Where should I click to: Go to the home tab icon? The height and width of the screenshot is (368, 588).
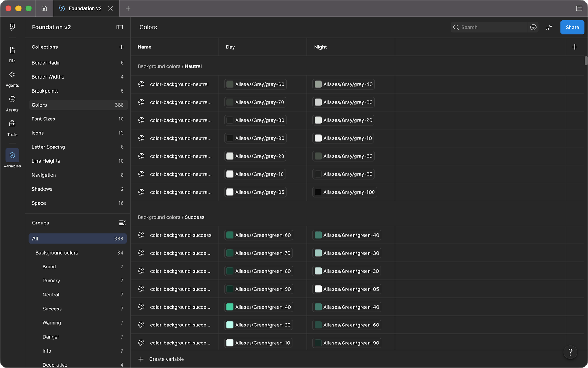[x=44, y=8]
